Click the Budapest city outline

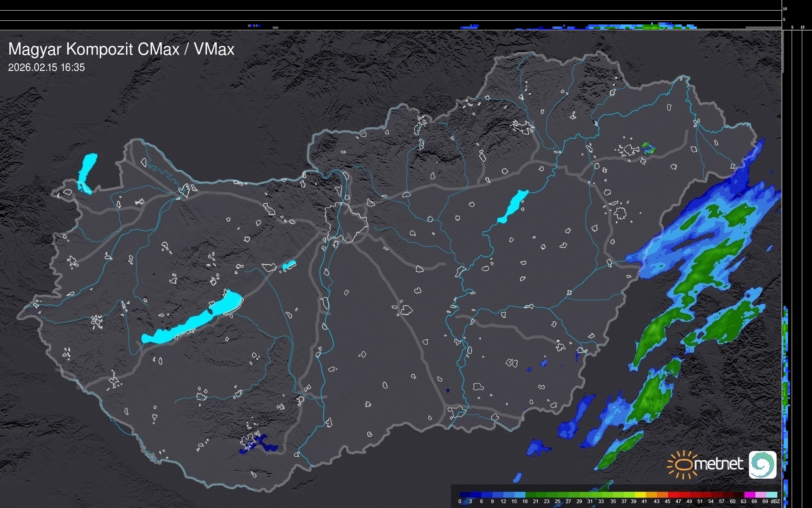click(346, 222)
